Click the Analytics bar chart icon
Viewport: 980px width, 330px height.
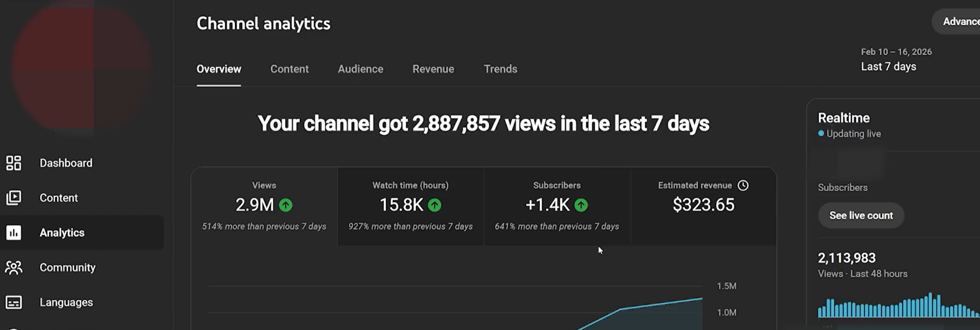tap(13, 232)
